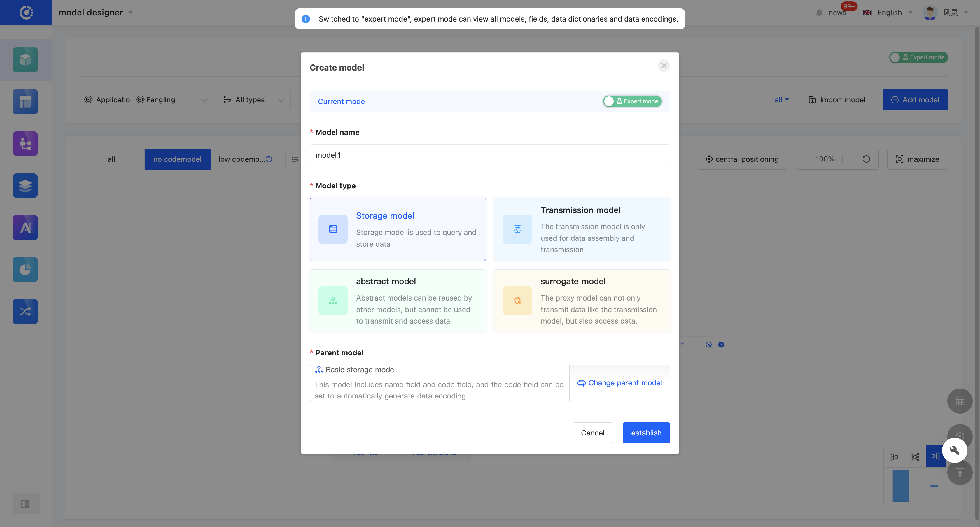
Task: Click the notification bell icon
Action: 819,13
